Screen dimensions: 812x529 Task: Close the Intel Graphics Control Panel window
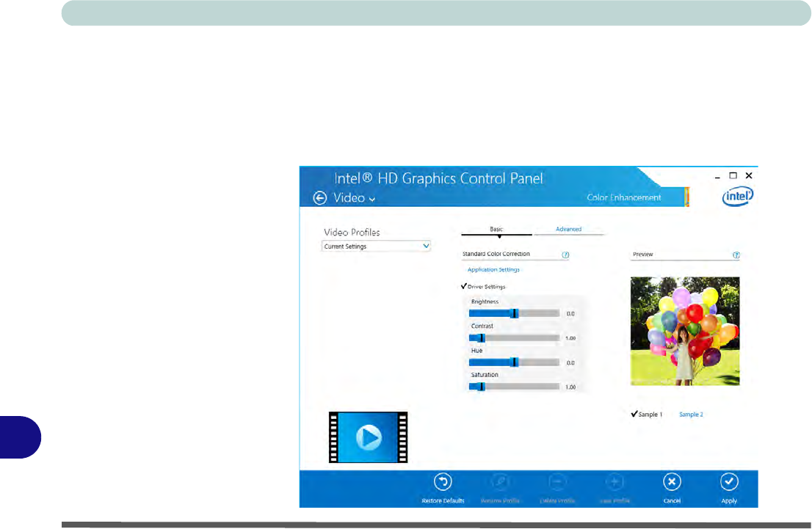(x=749, y=175)
